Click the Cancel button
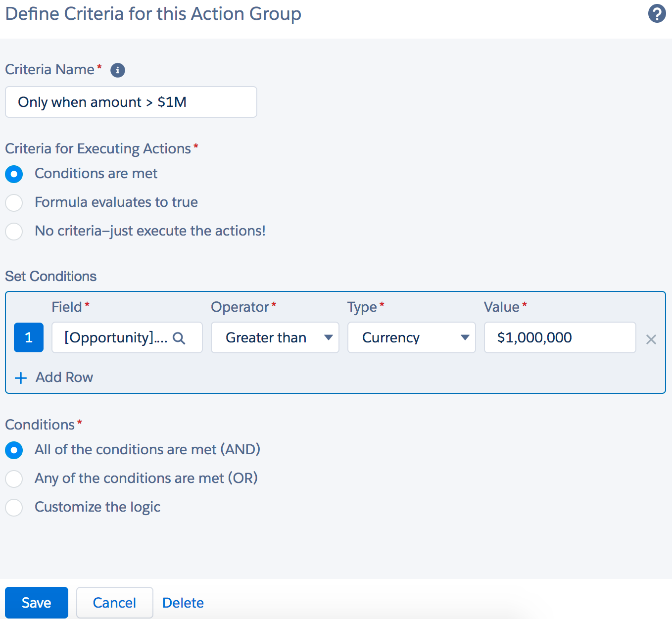 point(114,603)
